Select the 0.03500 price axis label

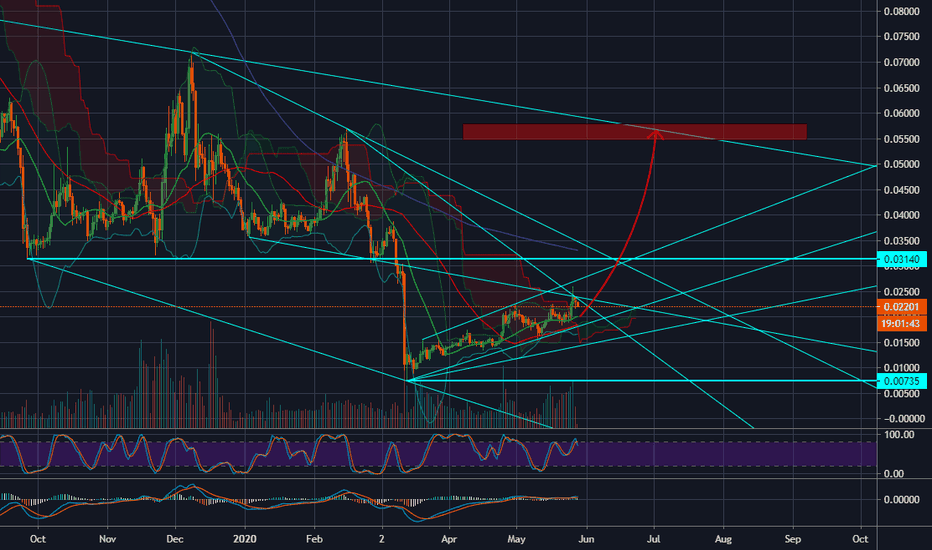[902, 241]
